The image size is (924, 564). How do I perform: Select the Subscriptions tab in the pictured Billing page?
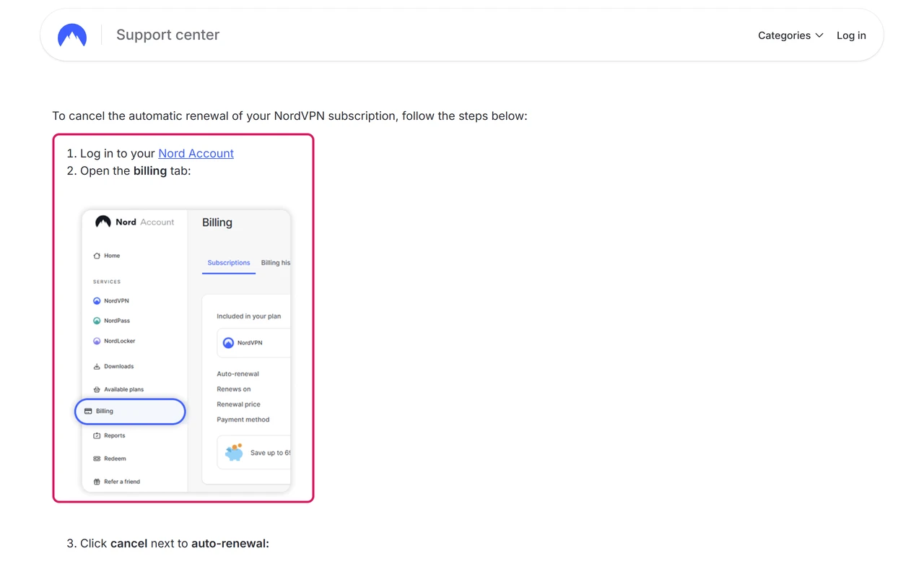[229, 263]
